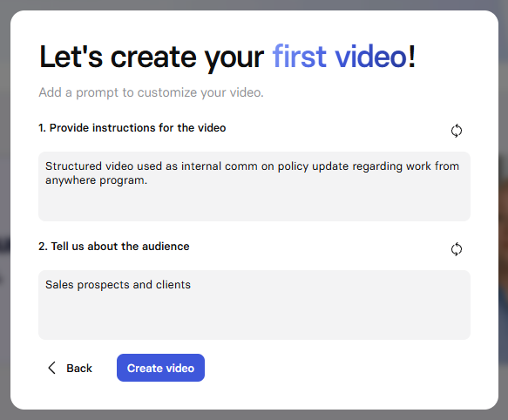Focus the video instructions text box
508x420 pixels.
click(254, 186)
